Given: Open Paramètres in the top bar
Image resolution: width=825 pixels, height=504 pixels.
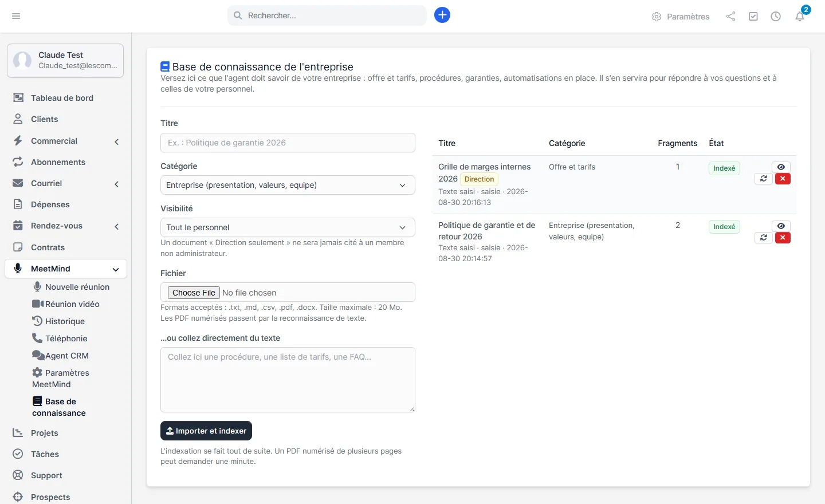Looking at the screenshot, I should pos(681,17).
